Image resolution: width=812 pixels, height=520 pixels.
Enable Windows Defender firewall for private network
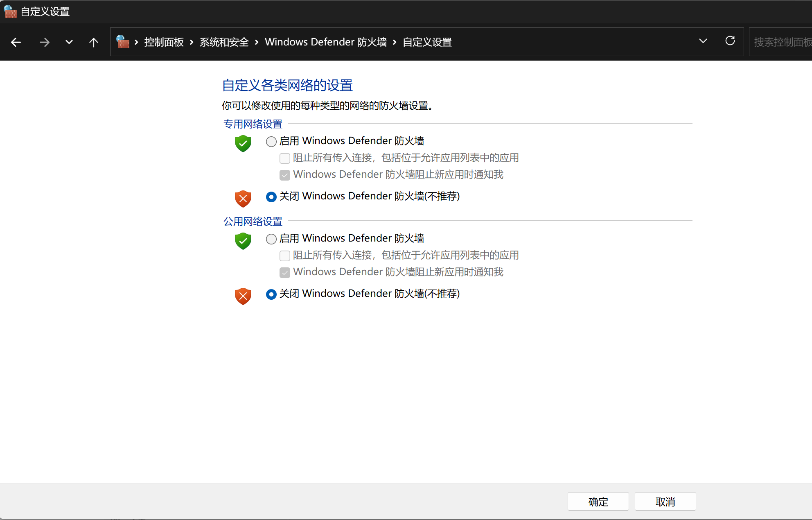click(271, 142)
